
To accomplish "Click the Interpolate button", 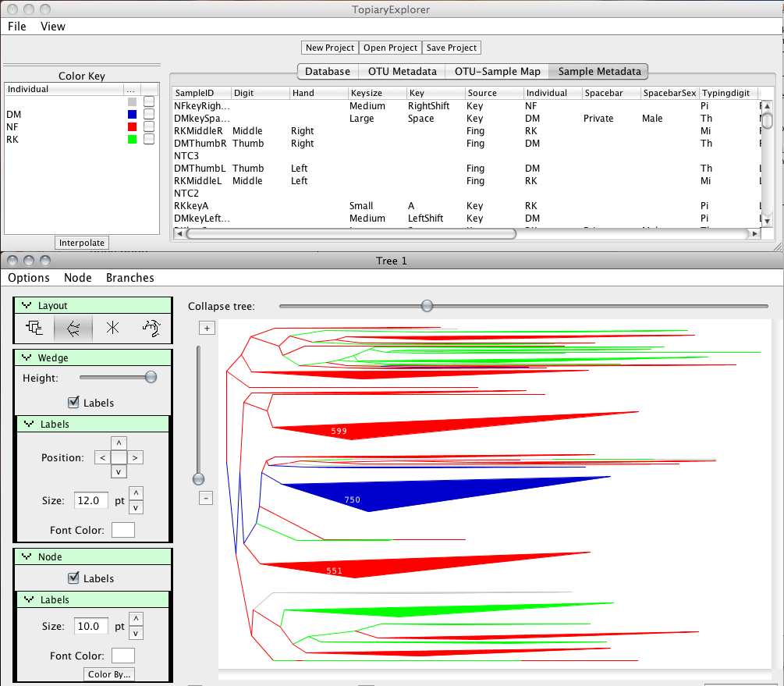I will 81,243.
